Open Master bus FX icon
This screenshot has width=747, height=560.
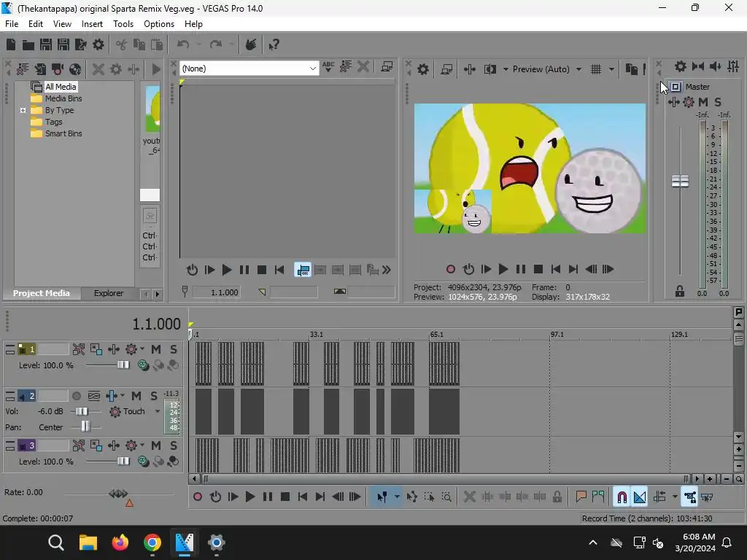[673, 102]
